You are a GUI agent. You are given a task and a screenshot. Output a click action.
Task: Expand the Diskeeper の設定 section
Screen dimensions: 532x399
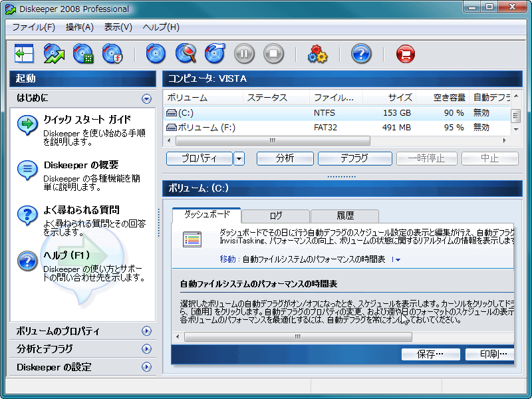[146, 367]
